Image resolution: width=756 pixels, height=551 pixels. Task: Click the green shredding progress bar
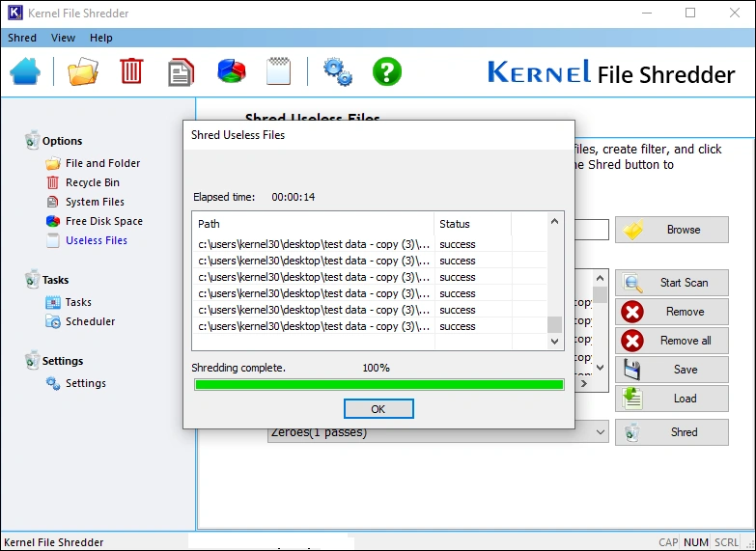pyautogui.click(x=378, y=384)
